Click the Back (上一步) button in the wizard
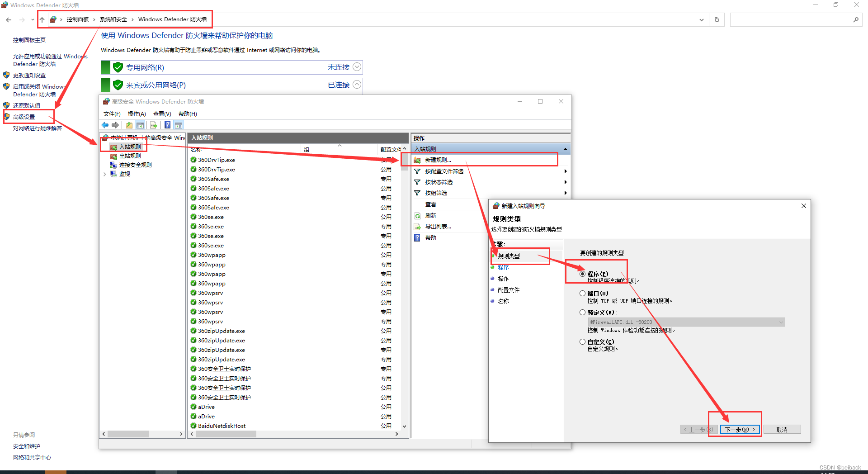This screenshot has width=868, height=474. (698, 430)
